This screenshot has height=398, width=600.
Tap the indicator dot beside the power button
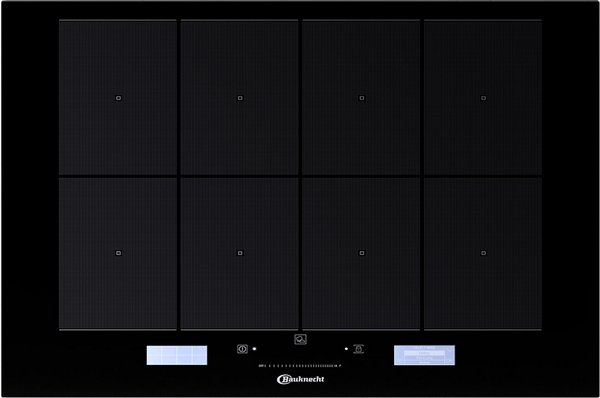254,349
